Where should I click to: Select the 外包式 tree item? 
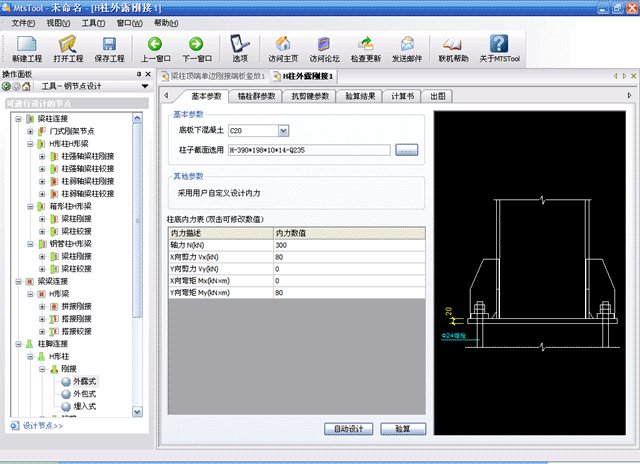tap(84, 394)
